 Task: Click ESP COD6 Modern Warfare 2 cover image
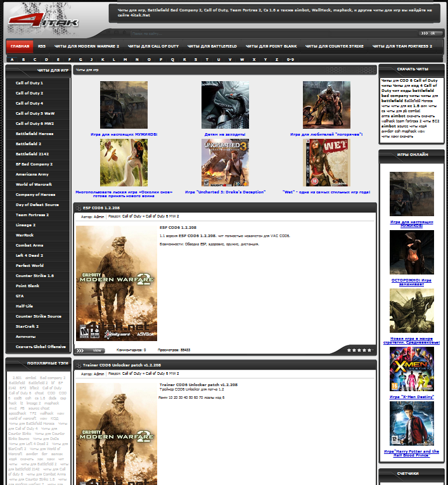click(x=117, y=283)
